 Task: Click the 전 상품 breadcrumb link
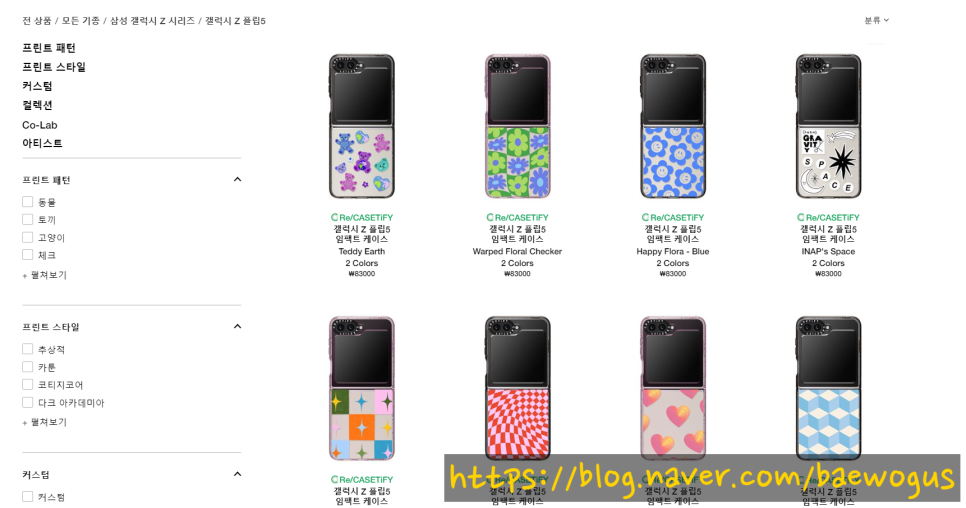coord(37,21)
